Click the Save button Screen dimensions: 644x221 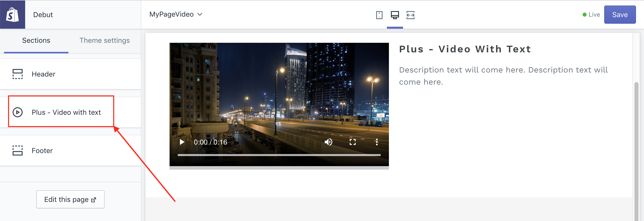click(620, 15)
